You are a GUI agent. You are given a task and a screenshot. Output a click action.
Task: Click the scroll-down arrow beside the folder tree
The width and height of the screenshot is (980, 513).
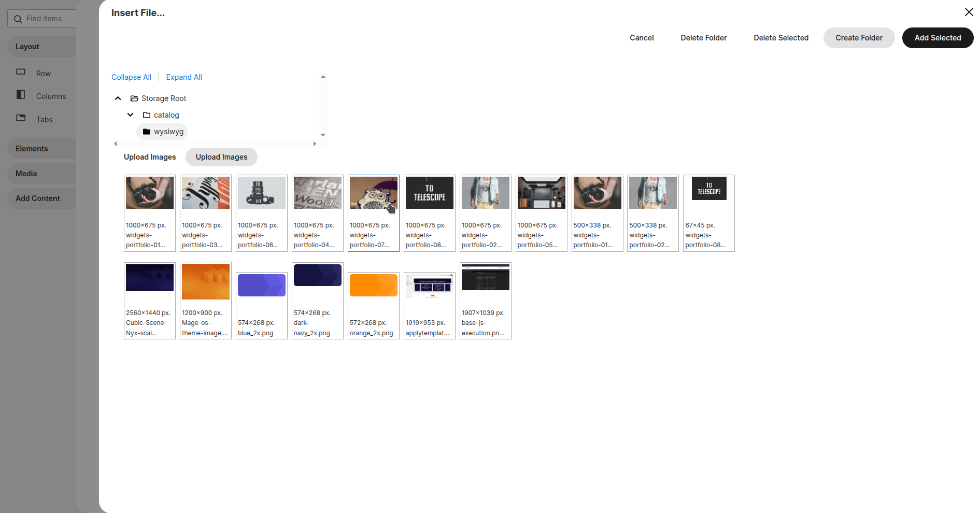[323, 135]
